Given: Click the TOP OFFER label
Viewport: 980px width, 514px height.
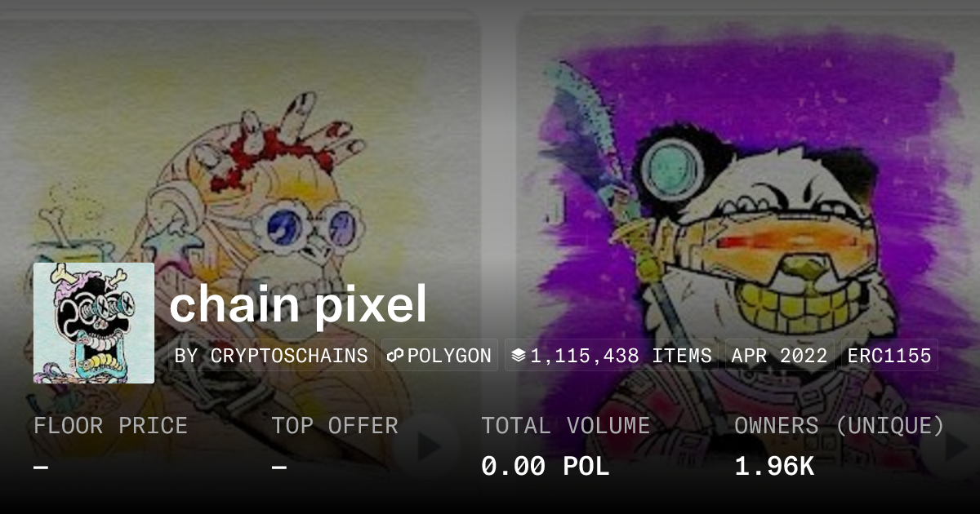Looking at the screenshot, I should pos(335,426).
